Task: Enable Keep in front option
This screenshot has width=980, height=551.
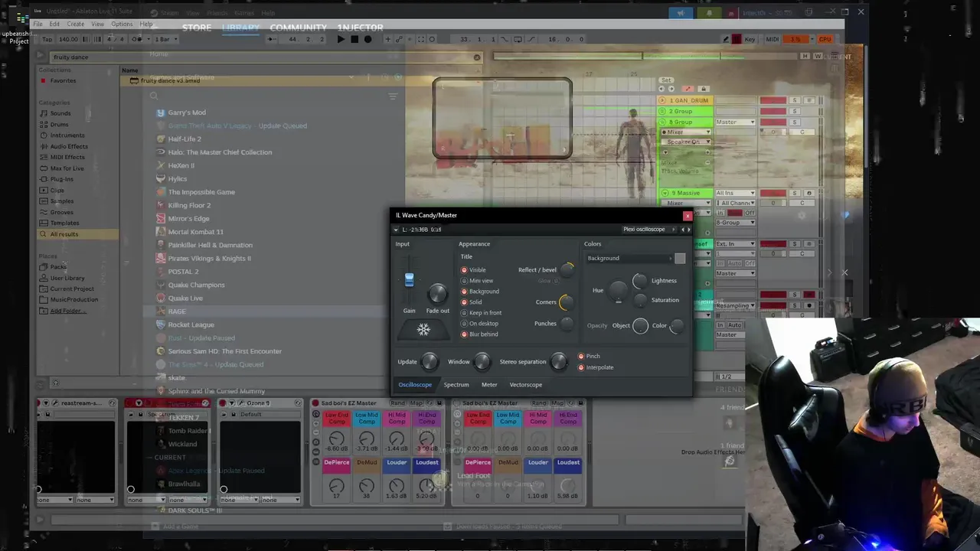Action: (x=464, y=313)
